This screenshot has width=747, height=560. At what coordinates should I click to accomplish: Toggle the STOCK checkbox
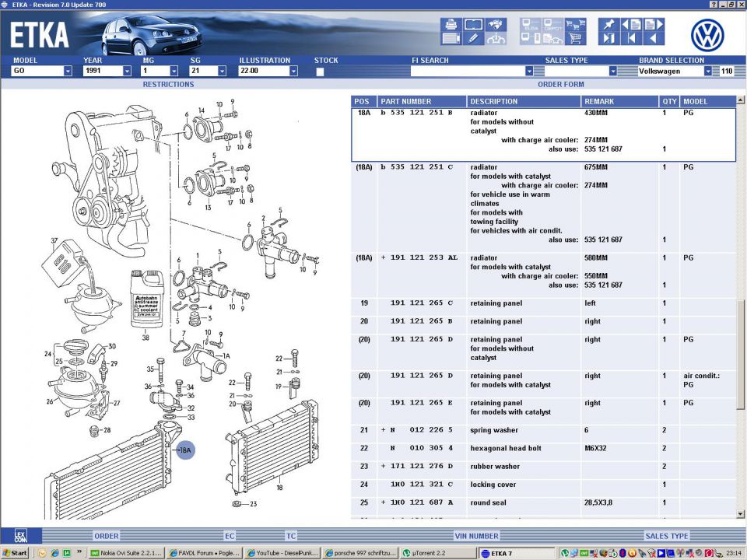pyautogui.click(x=320, y=72)
